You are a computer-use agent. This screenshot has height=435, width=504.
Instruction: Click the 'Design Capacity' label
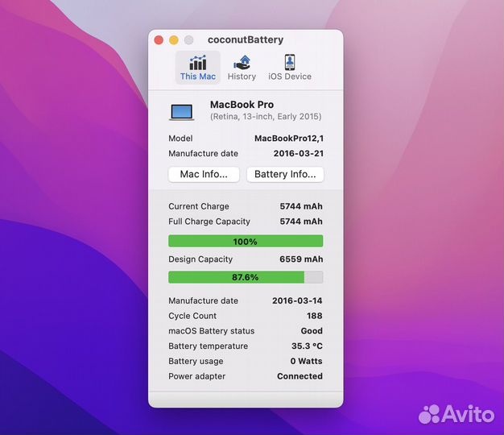[200, 259]
